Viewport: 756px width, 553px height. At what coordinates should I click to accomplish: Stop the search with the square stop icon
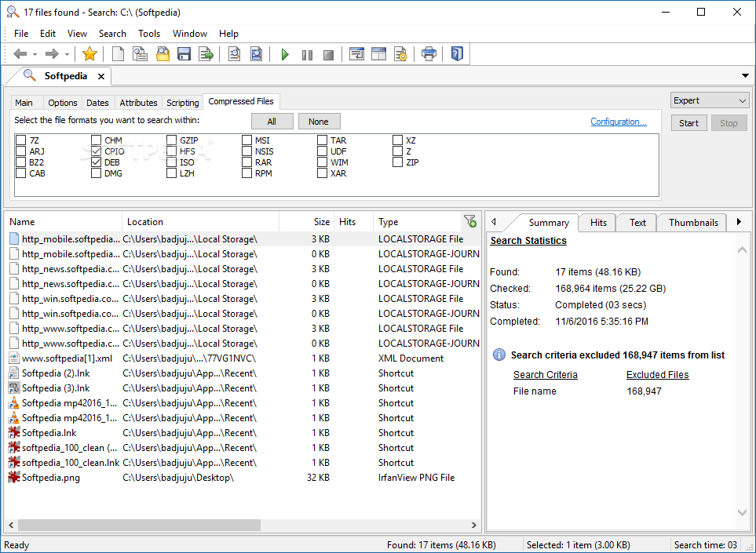329,55
